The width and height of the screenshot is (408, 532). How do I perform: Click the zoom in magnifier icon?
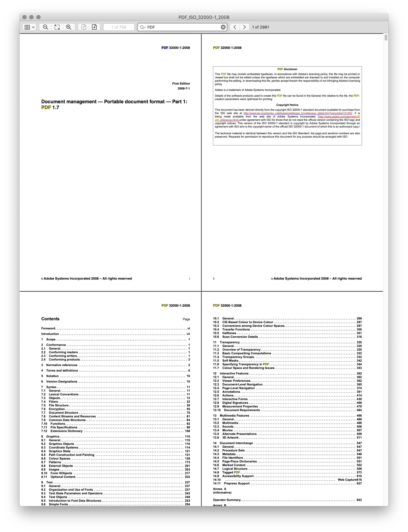pos(69,27)
